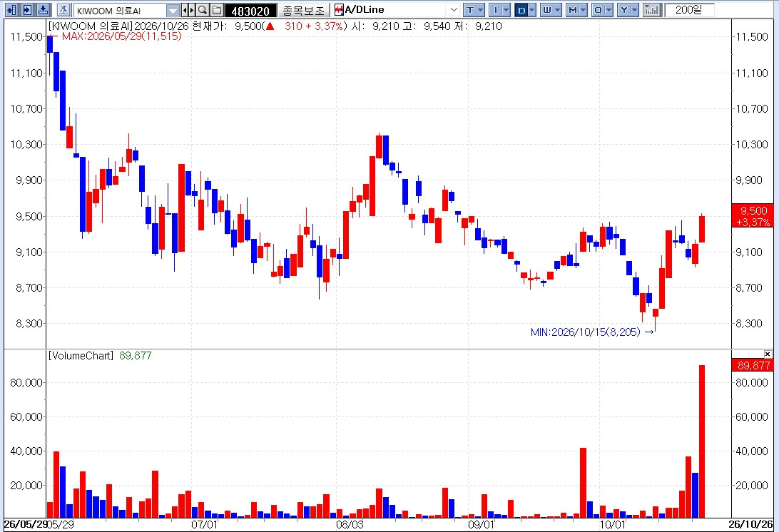Click the pin icon next to stock name

pos(63,9)
